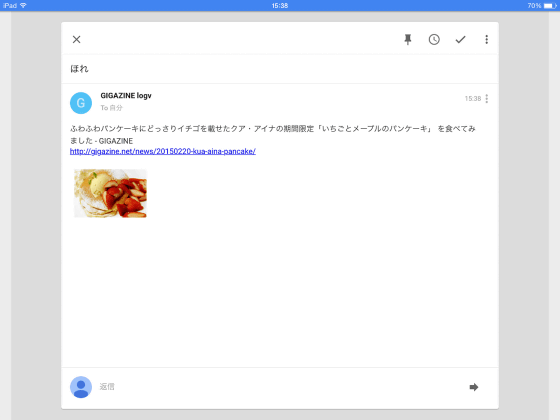Open the strawberry pancake image thumbnail
This screenshot has width=560, height=420.
pyautogui.click(x=110, y=193)
